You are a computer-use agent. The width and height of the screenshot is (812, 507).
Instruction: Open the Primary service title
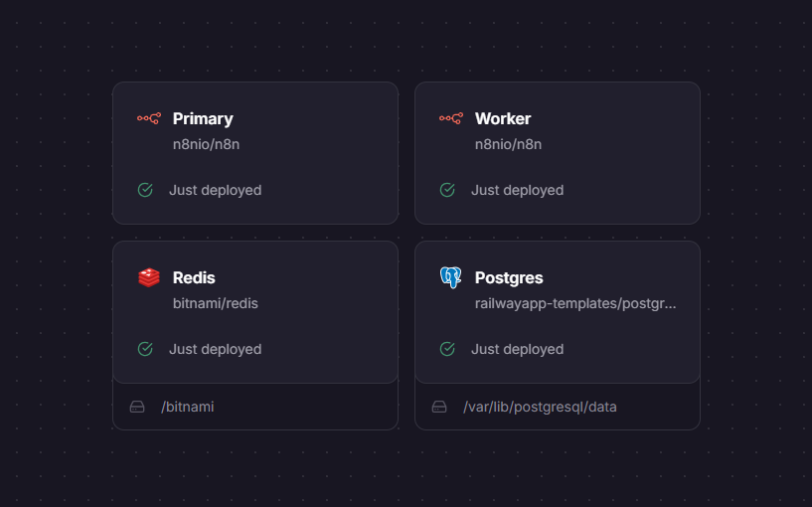point(203,118)
